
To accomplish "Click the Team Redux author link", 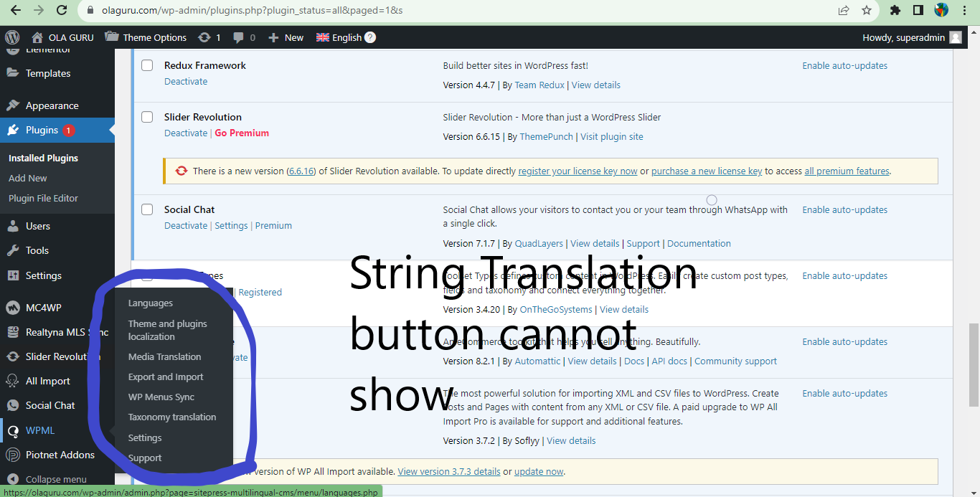I will [x=540, y=85].
